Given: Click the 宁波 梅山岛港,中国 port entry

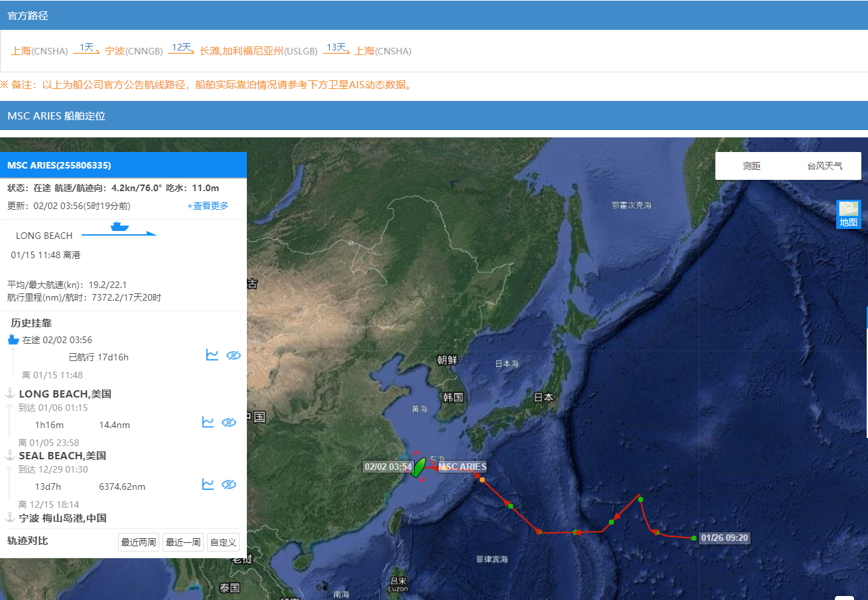Looking at the screenshot, I should [62, 518].
